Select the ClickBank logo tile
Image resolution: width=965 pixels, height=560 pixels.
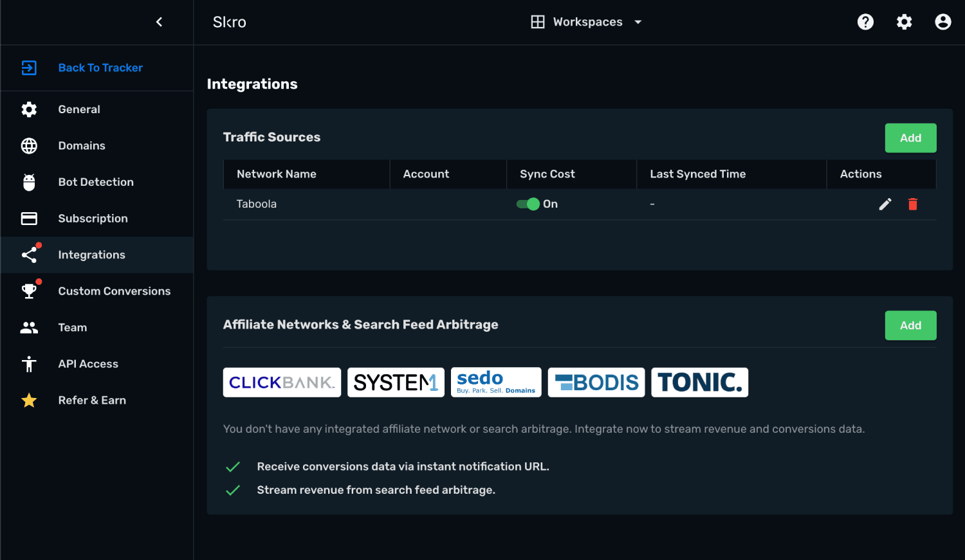pyautogui.click(x=282, y=383)
